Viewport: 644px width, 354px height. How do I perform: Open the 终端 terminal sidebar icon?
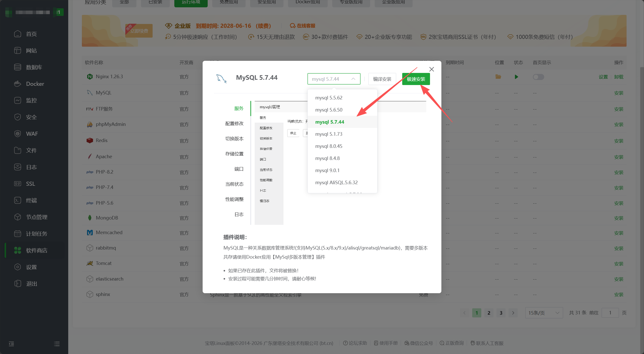tap(17, 200)
